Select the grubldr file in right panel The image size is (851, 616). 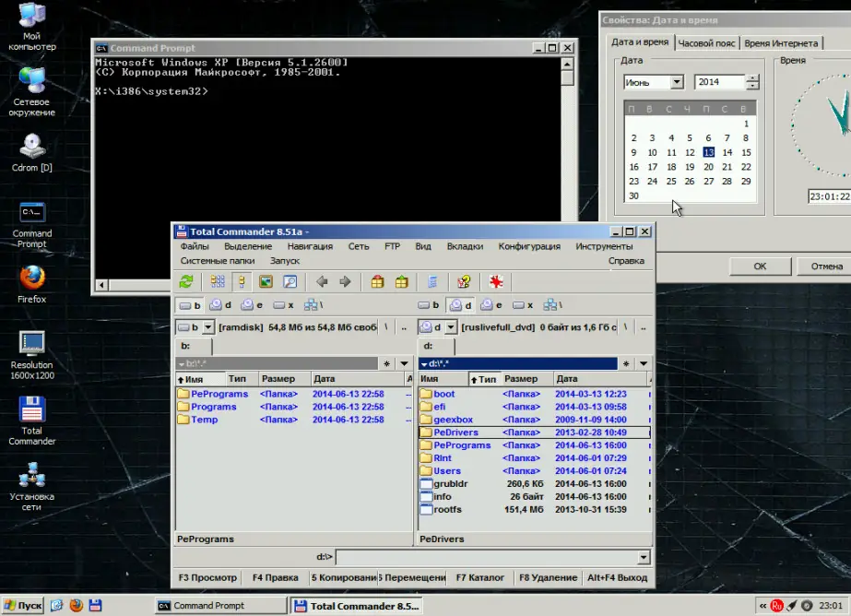click(x=535, y=484)
